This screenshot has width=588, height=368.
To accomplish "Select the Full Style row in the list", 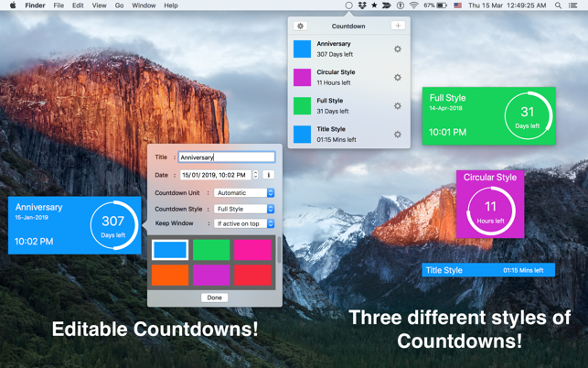I will 348,106.
